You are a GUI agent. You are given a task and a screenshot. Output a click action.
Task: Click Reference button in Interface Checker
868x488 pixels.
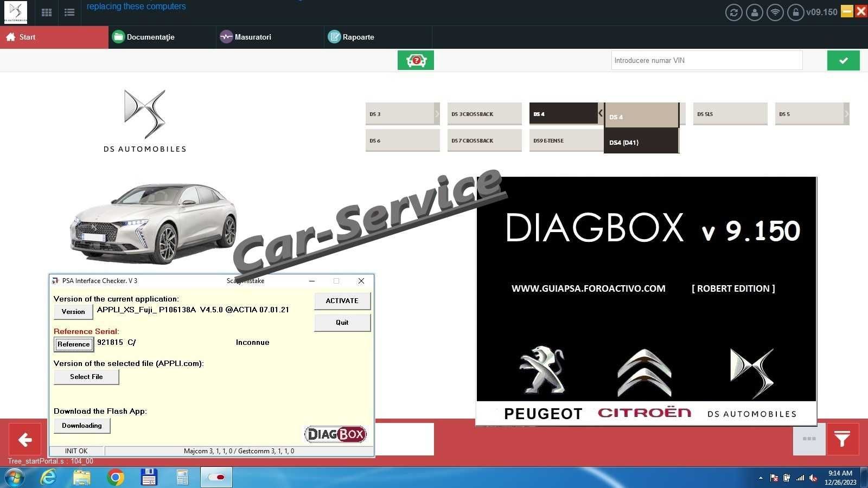[x=74, y=344]
